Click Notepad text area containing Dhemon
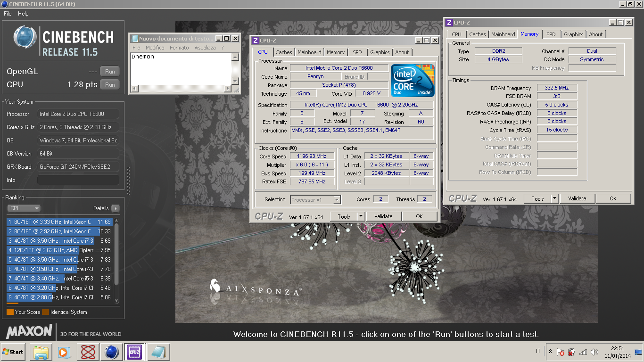Viewport: 644px width, 362px height. tap(181, 69)
